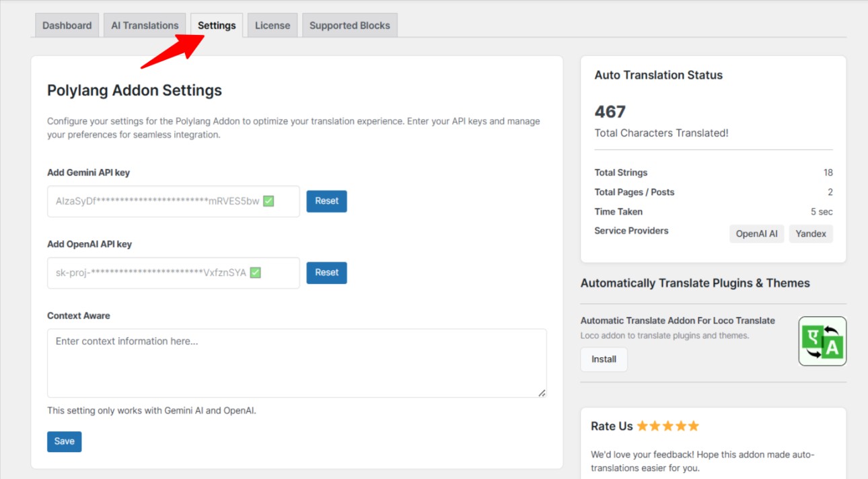Select the Settings tab
The image size is (868, 479).
(x=217, y=26)
